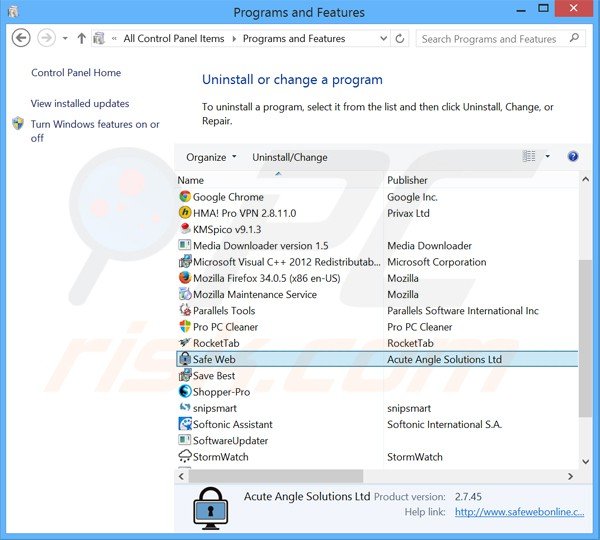Click the change view icon
600x540 pixels.
click(529, 156)
